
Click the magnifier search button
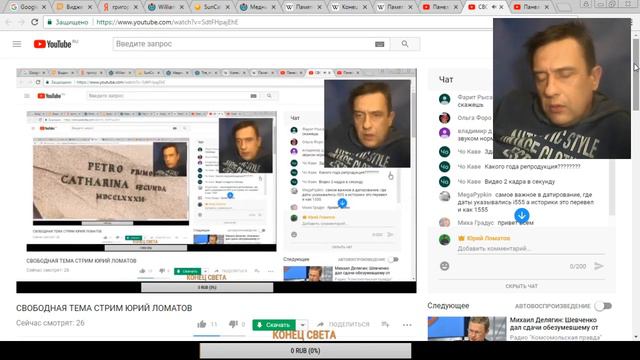click(x=404, y=44)
